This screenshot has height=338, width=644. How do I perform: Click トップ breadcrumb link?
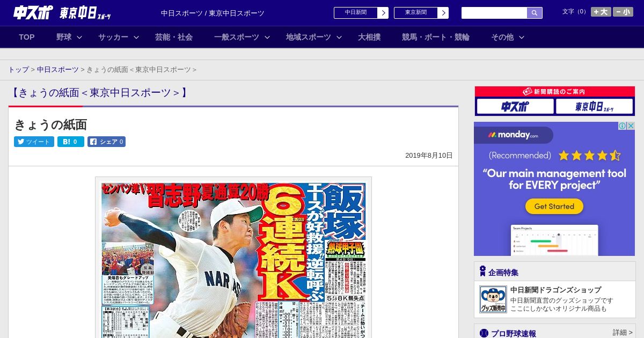(x=19, y=70)
